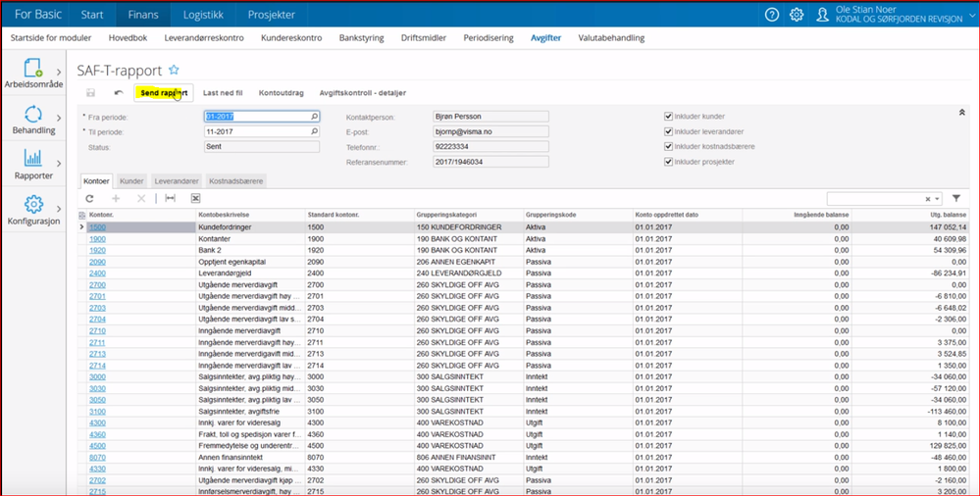Click the help question mark icon
Image resolution: width=980 pixels, height=496 pixels.
[772, 15]
